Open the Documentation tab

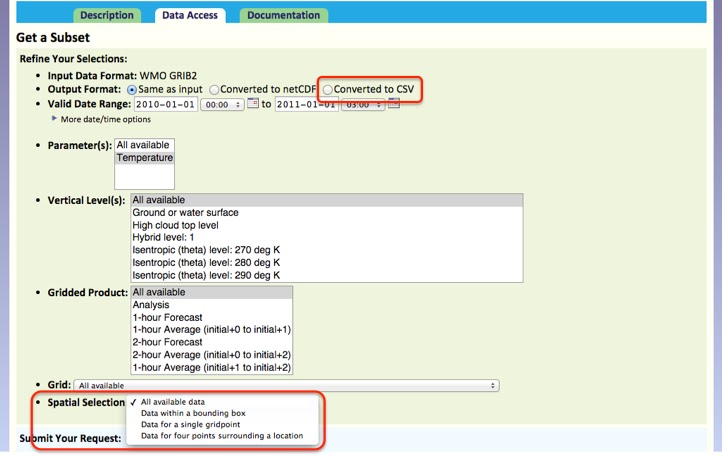click(284, 15)
